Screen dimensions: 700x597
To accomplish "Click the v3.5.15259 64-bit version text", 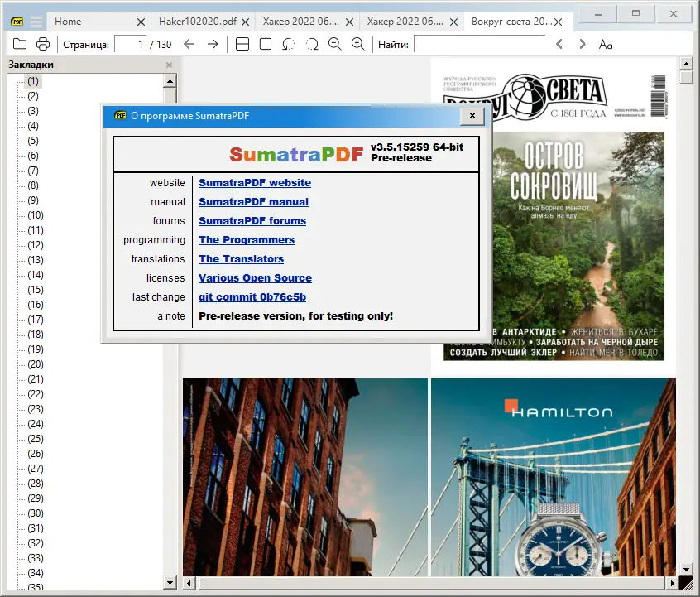I will (417, 147).
